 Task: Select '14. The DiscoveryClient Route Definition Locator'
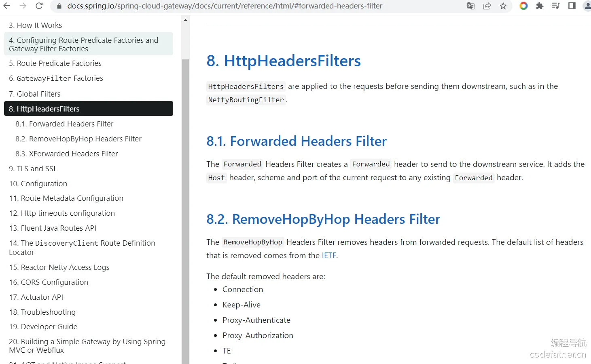coord(82,248)
